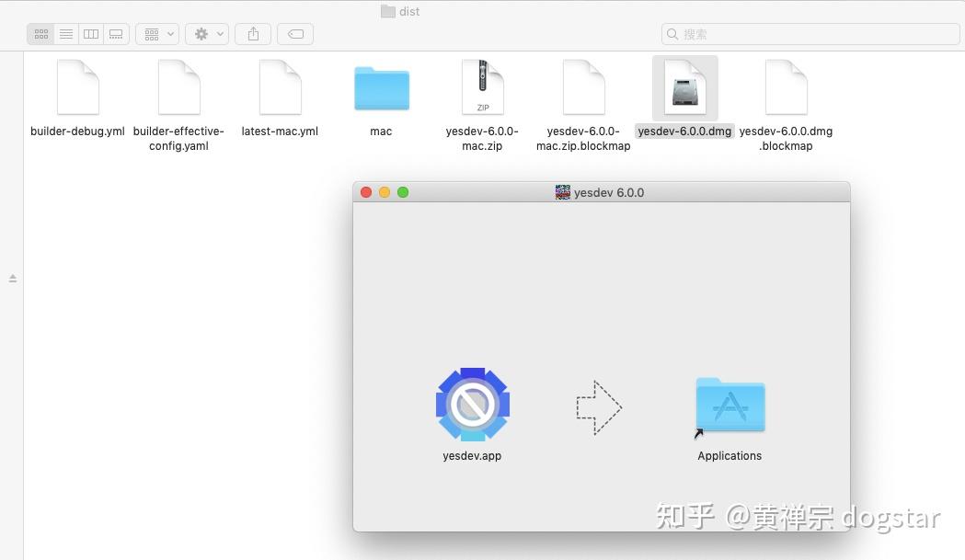Expand the sidebar using the edge arrow control
The width and height of the screenshot is (965, 560).
click(x=13, y=277)
